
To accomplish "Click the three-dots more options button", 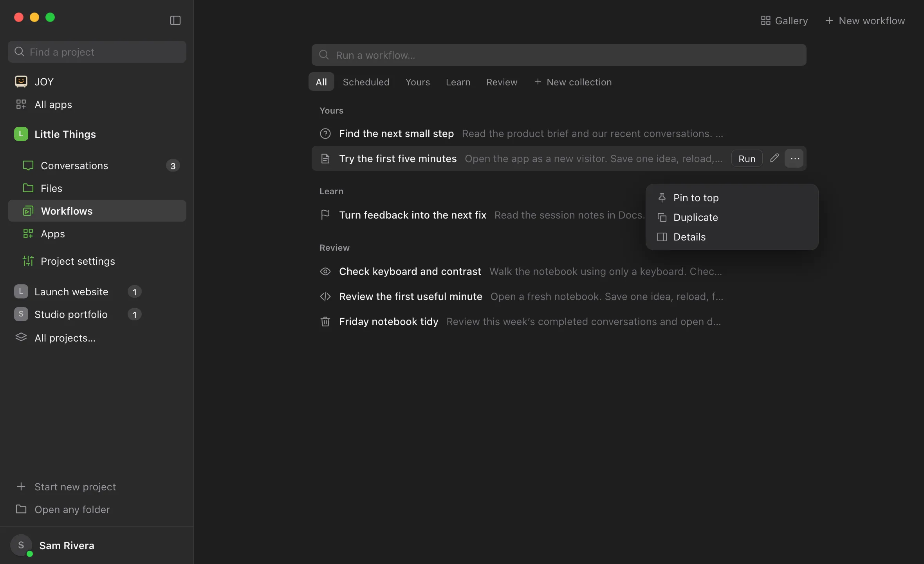I will coord(794,158).
